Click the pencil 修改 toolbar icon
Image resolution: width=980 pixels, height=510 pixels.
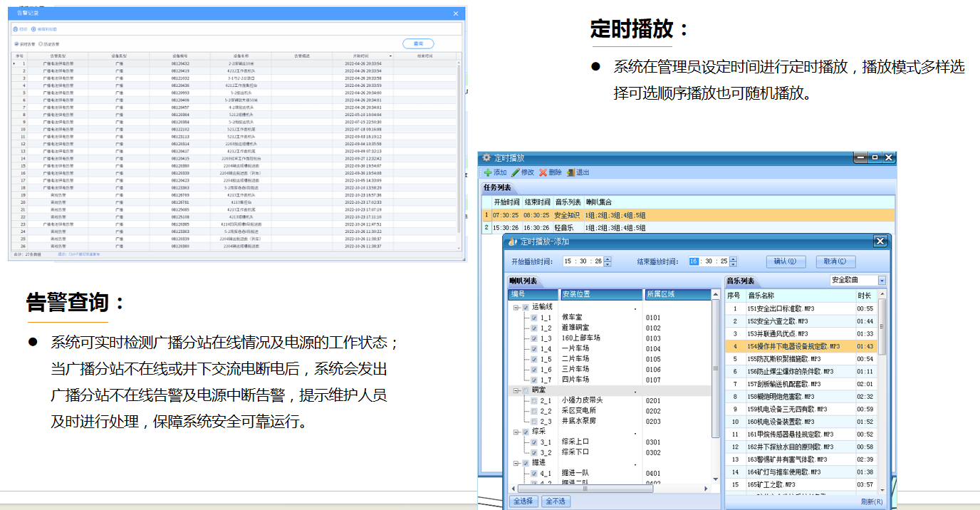(516, 172)
